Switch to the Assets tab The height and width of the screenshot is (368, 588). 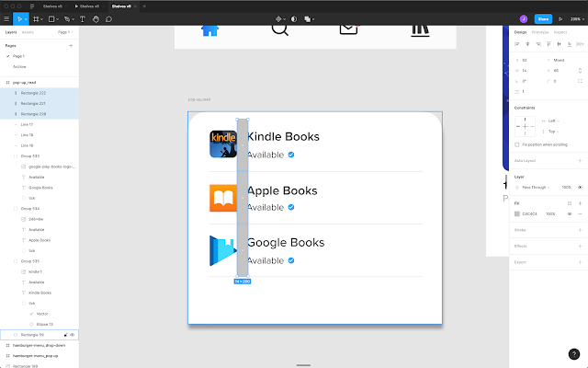click(28, 32)
